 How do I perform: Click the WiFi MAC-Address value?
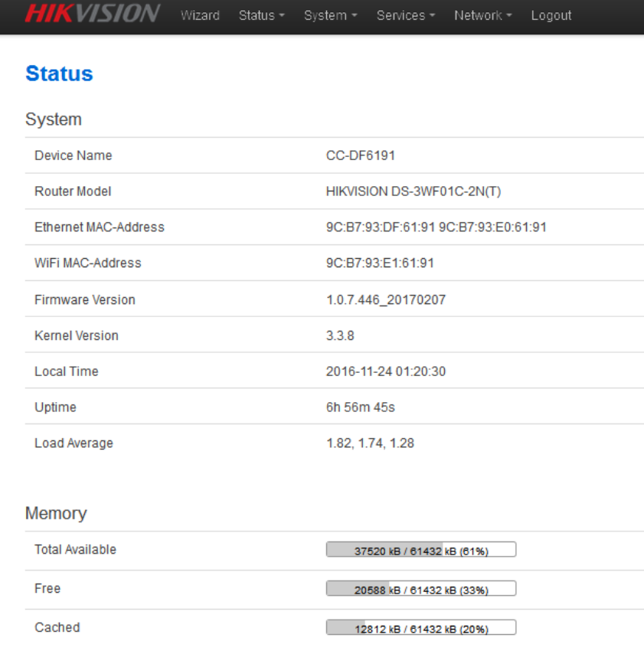click(x=380, y=263)
